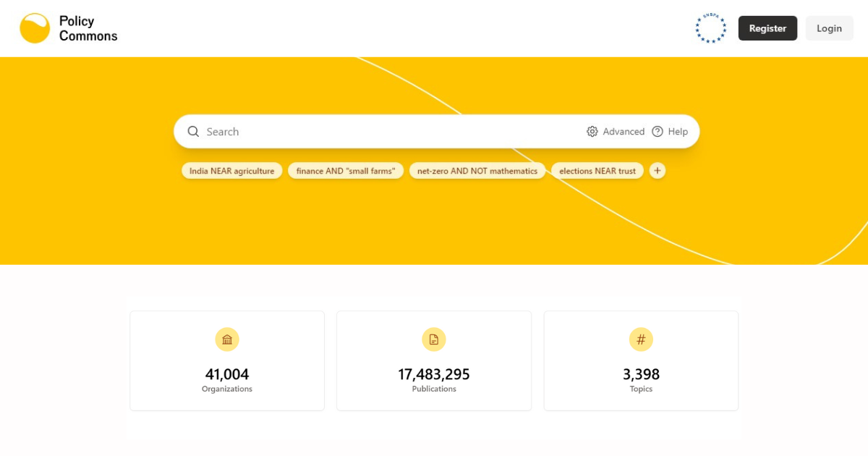Click the Help question mark icon

coord(658,132)
